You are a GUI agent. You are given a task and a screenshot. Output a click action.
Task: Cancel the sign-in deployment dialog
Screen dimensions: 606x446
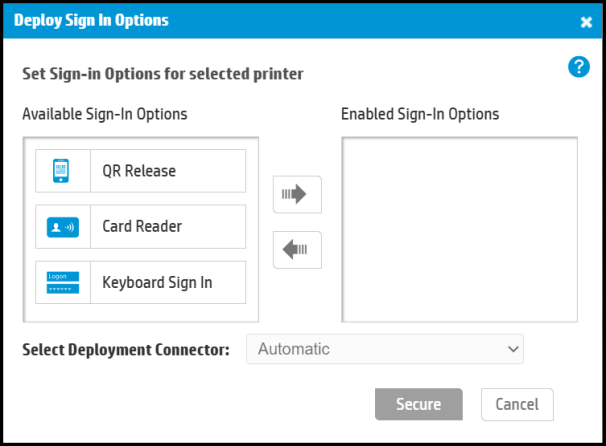point(517,404)
